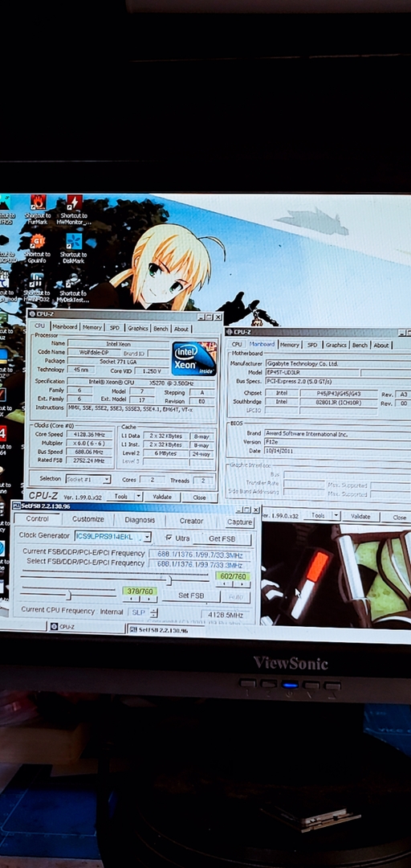
Task: Click the BIOS date 10/14/2011 field
Action: point(336,451)
